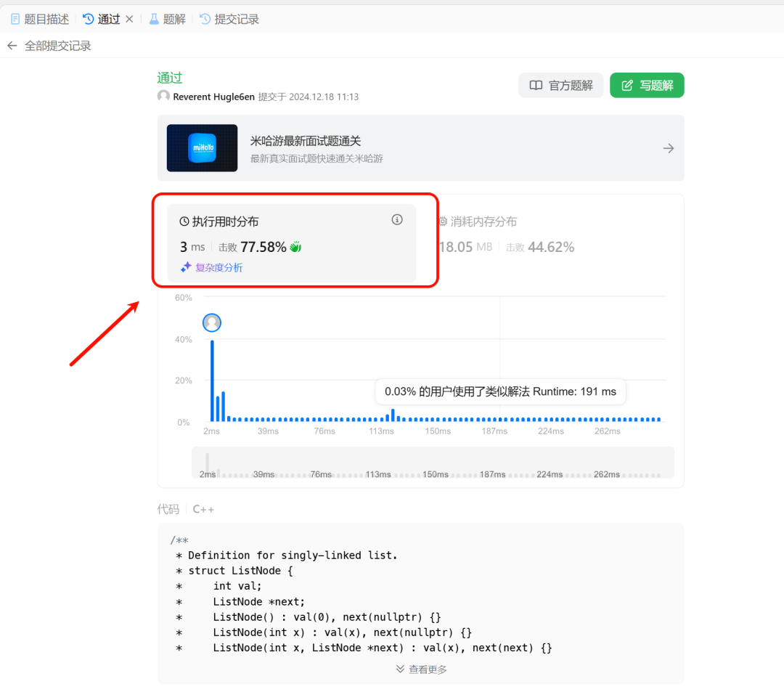Image resolution: width=784 pixels, height=700 pixels.
Task: Click the tallest blue bar at 3ms
Action: 213,381
